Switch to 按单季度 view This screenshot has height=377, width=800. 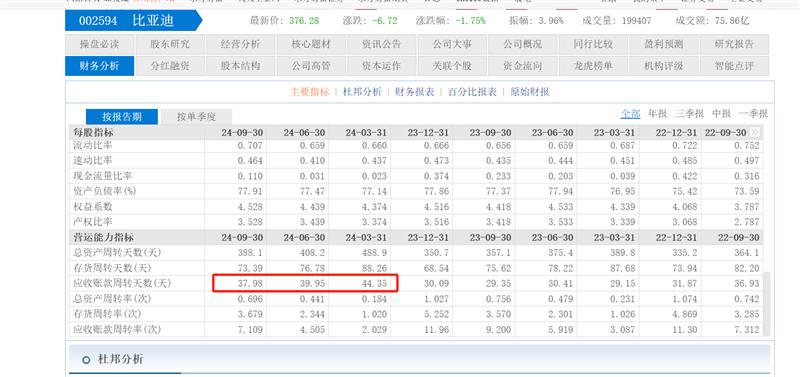pos(196,117)
